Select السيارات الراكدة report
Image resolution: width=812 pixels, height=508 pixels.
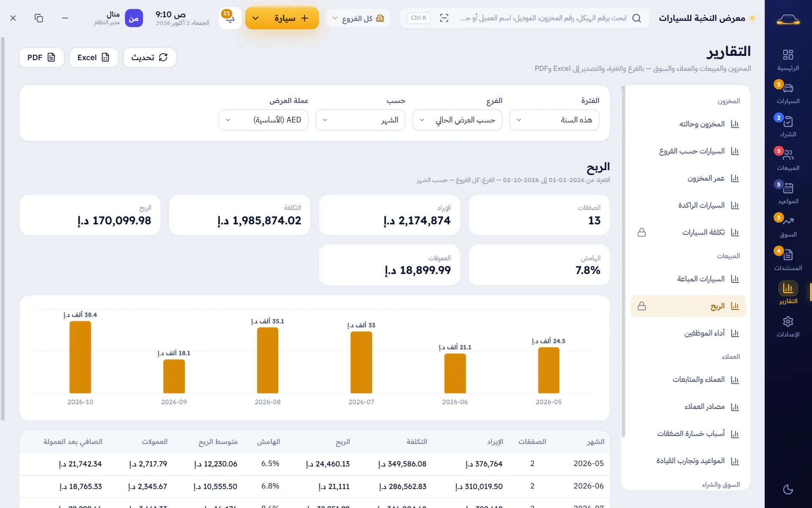pyautogui.click(x=688, y=205)
